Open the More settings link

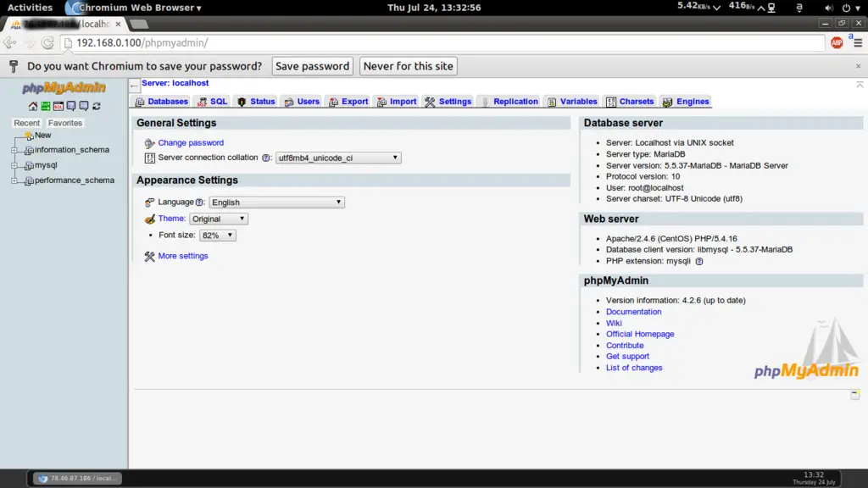pos(183,256)
